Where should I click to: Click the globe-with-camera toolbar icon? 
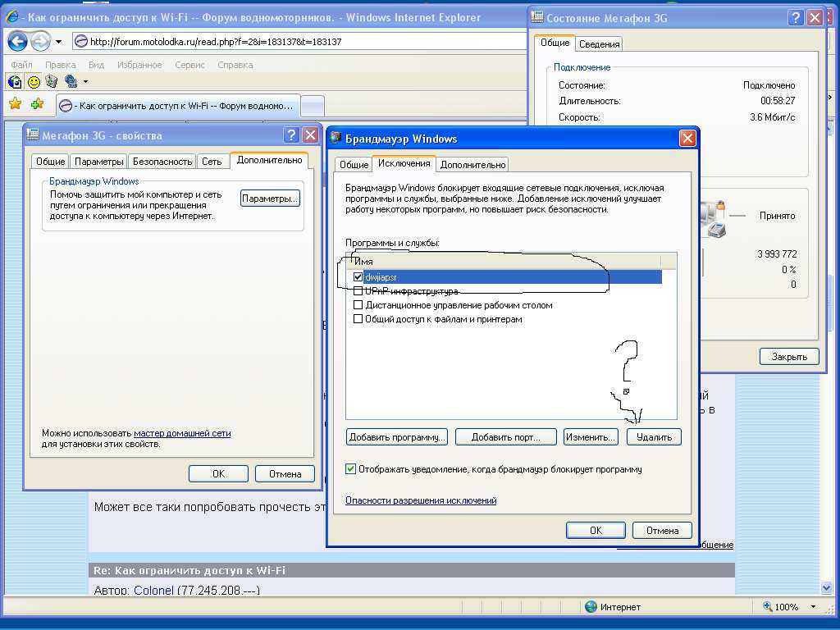[x=15, y=81]
